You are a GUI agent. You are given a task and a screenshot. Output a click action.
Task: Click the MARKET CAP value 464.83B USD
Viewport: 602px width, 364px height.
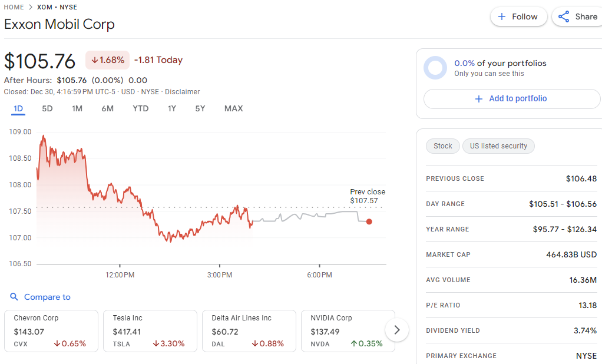click(x=571, y=254)
